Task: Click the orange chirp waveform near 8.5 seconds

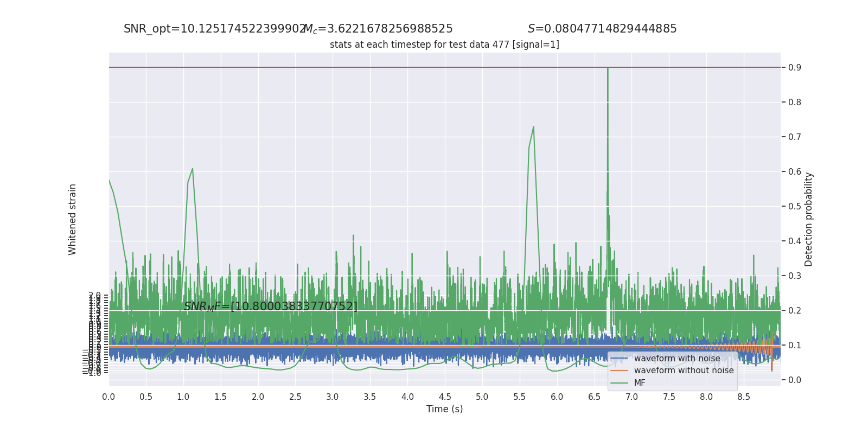Action: click(x=744, y=346)
